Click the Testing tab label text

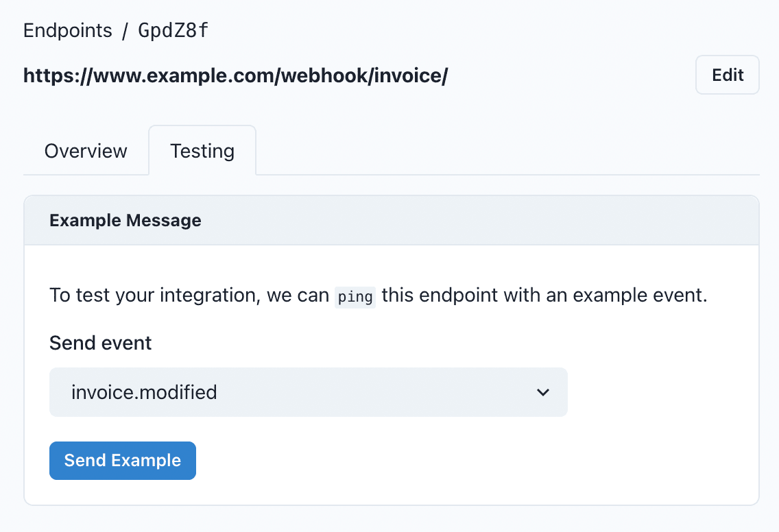202,150
